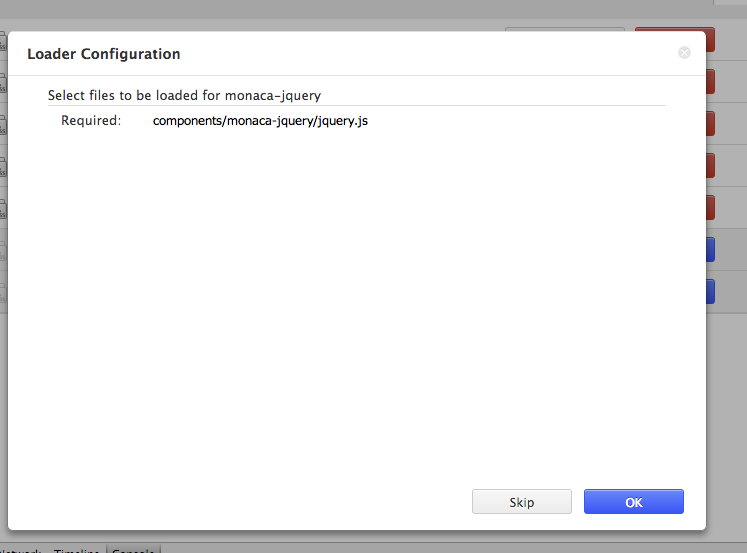Click the gray button behind dialog's top-right
Screen dimensions: 747x553
(564, 30)
